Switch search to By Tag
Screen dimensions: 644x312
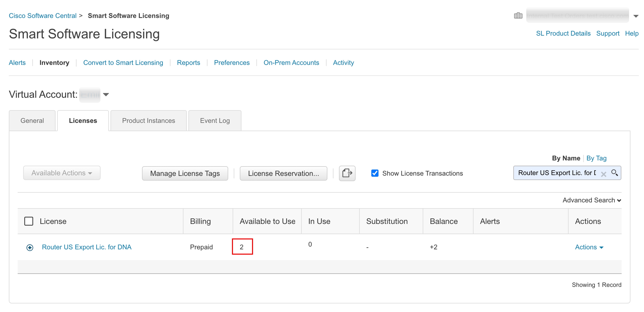pos(596,158)
